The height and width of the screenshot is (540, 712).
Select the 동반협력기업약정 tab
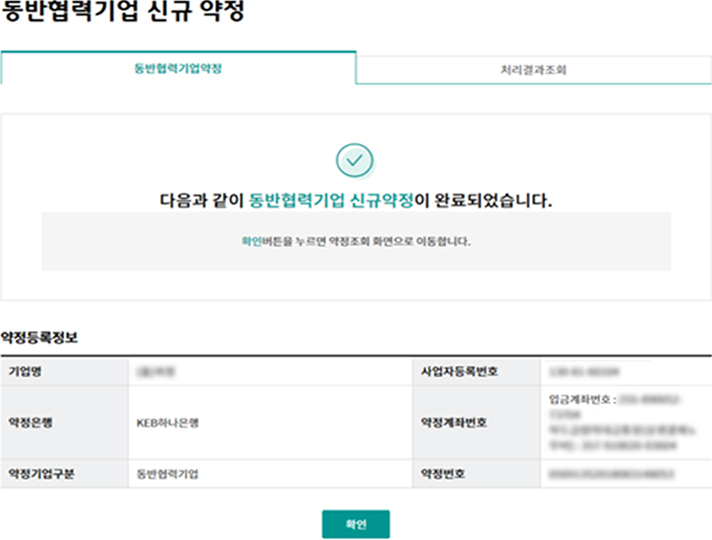pyautogui.click(x=178, y=69)
